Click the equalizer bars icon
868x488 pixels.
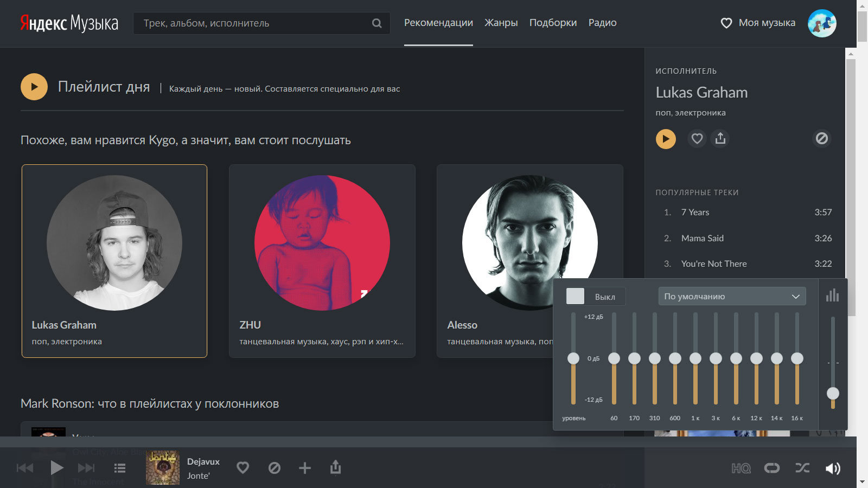(832, 296)
